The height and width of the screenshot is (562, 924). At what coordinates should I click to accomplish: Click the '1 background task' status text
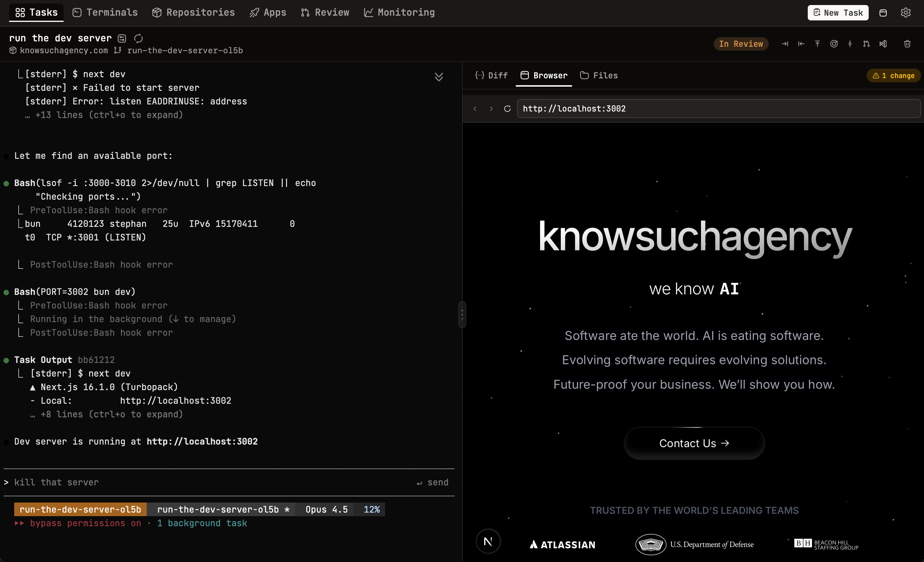point(202,523)
